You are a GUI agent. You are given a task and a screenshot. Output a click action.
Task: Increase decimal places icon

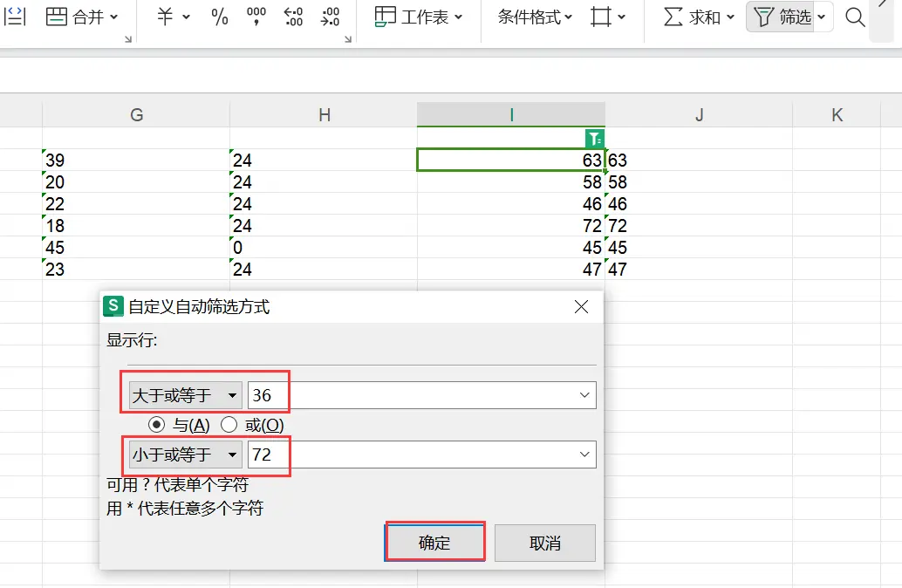click(x=293, y=17)
